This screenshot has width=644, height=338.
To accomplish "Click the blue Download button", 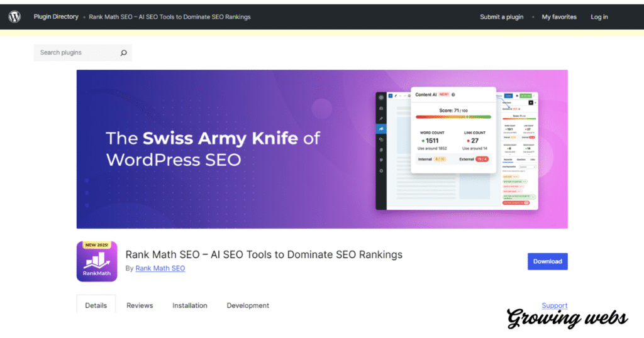I will point(548,261).
